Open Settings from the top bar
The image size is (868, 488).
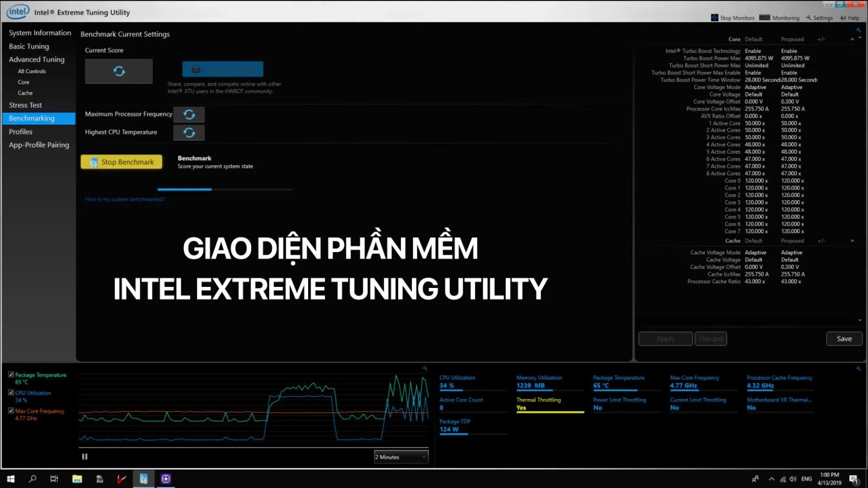point(819,18)
